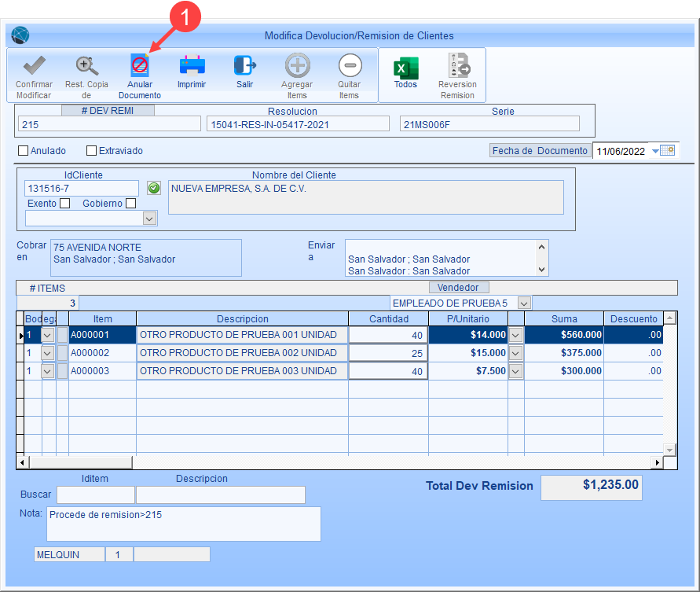Toggle the Extraviado checkbox
The height and width of the screenshot is (592, 700).
(91, 151)
